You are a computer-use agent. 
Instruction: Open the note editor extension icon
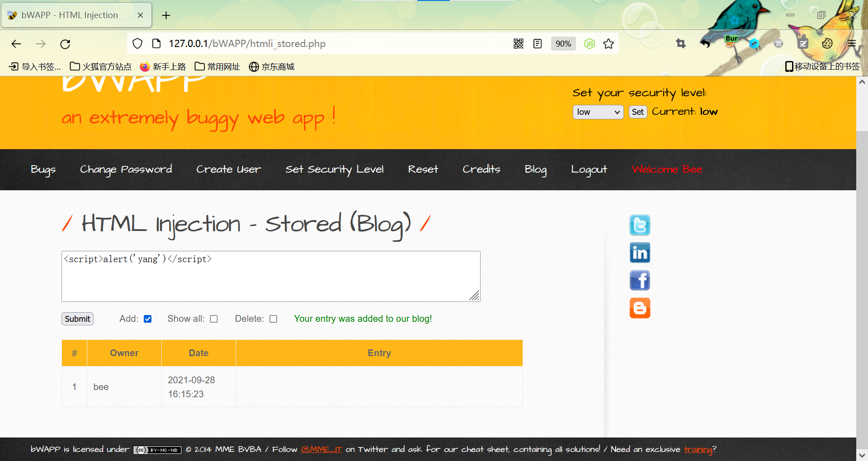click(803, 44)
